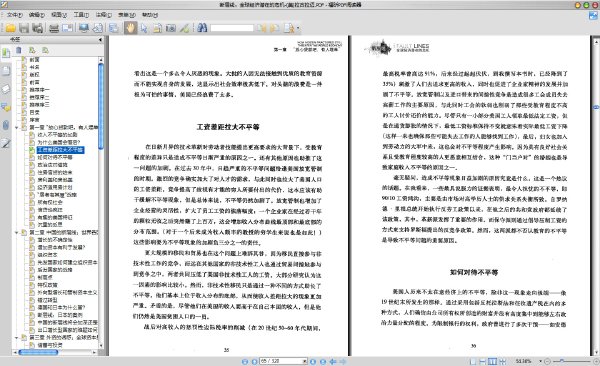Go to the next page

pyautogui.click(x=313, y=361)
